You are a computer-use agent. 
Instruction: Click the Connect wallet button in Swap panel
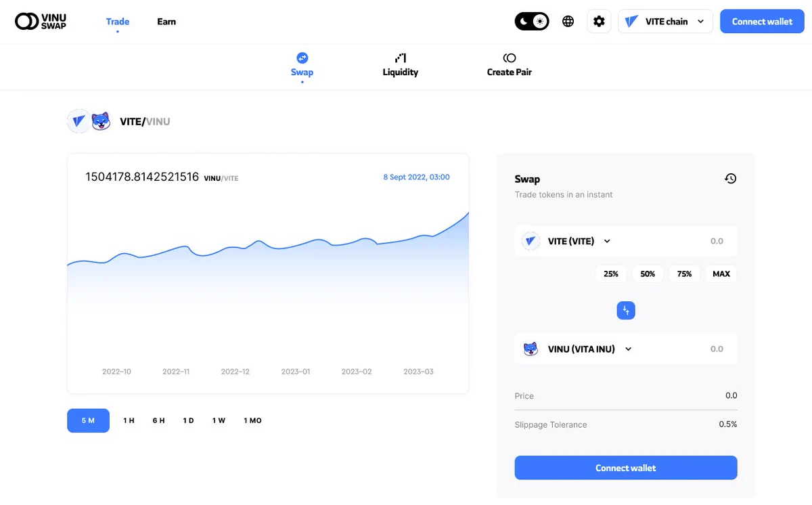click(x=626, y=468)
